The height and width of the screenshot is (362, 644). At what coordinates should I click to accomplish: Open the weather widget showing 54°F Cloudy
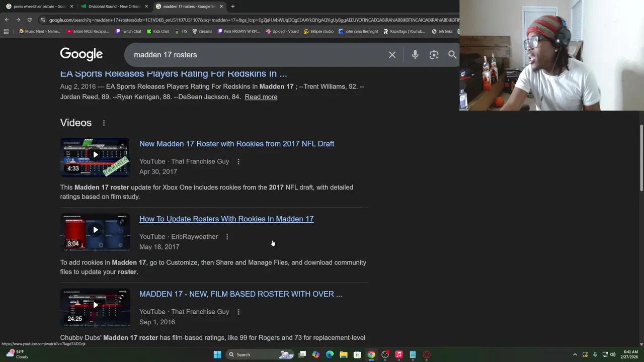[18, 354]
